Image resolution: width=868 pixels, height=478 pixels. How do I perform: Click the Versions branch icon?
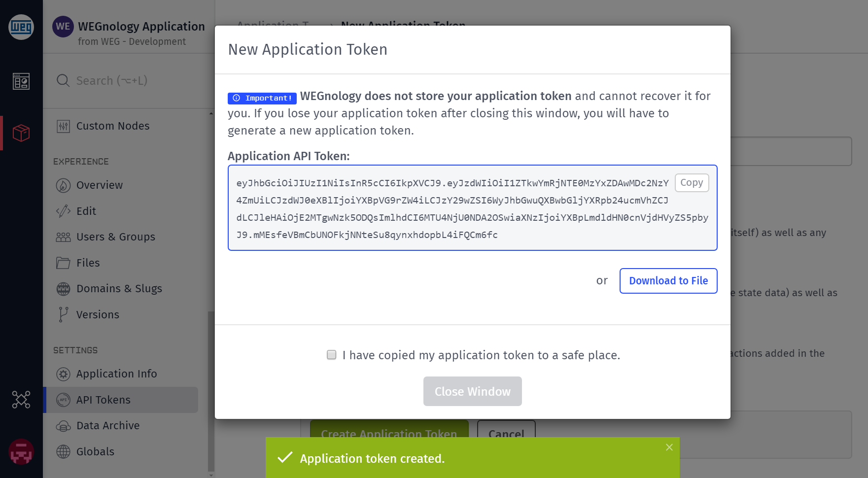coord(63,314)
